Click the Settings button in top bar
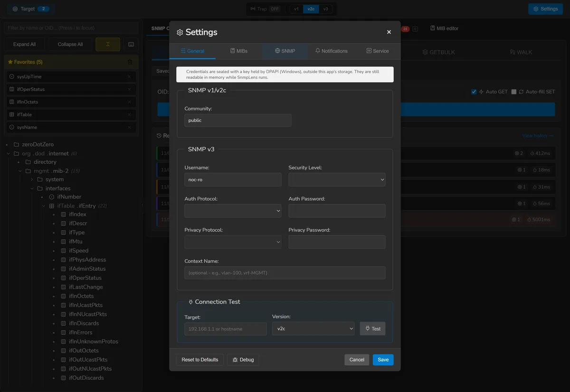 pos(545,9)
